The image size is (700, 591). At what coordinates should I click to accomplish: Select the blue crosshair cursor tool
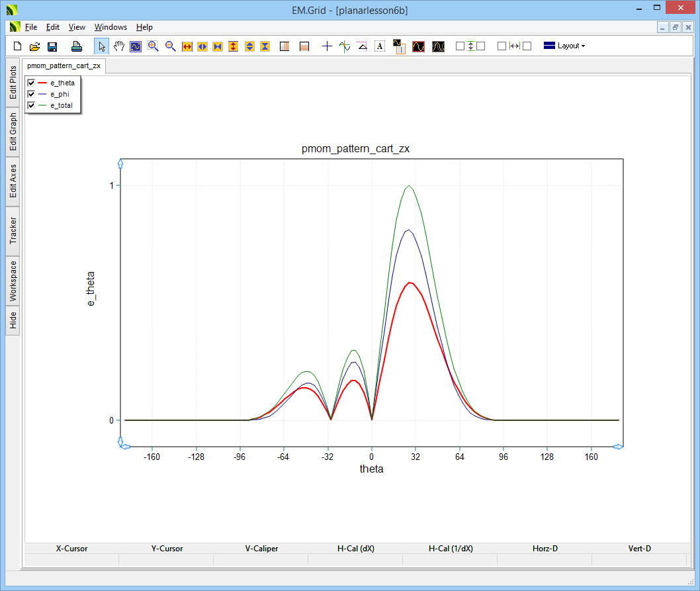[327, 46]
